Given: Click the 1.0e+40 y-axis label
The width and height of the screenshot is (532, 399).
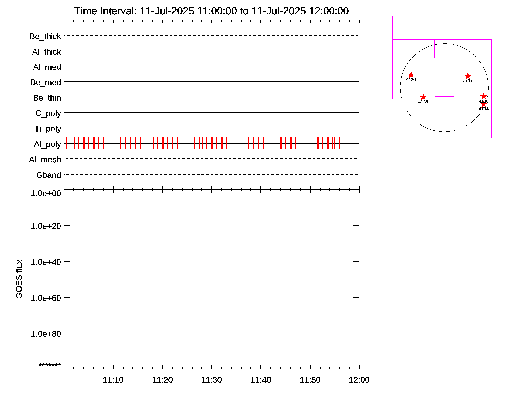Looking at the screenshot, I should click(46, 262).
